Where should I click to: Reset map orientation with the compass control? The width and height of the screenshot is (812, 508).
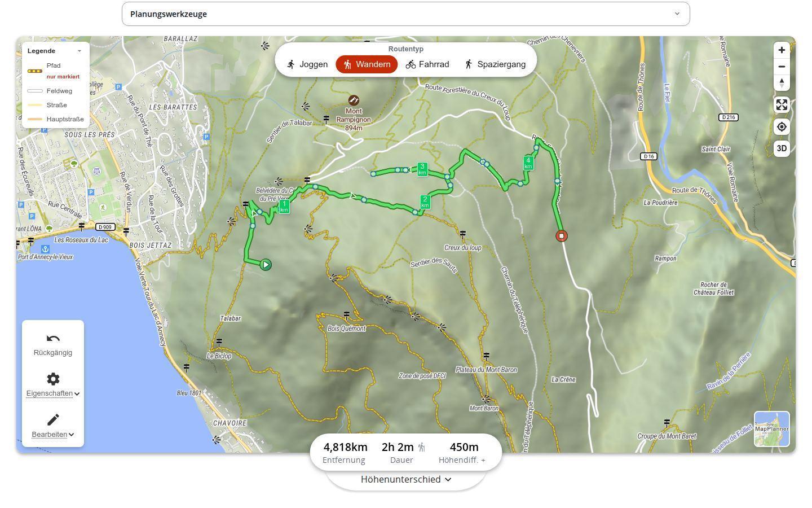(782, 83)
